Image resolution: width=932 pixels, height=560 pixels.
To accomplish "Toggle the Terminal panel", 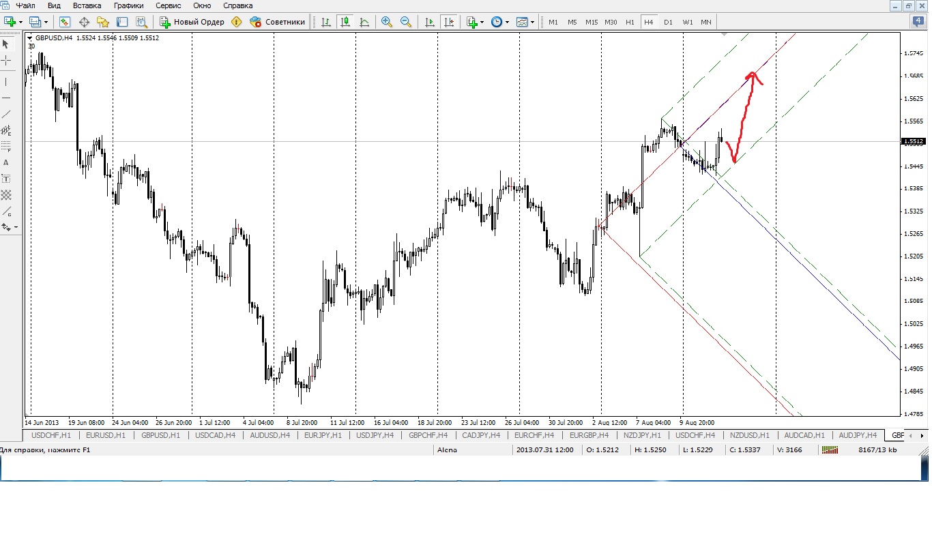I will click(x=122, y=22).
